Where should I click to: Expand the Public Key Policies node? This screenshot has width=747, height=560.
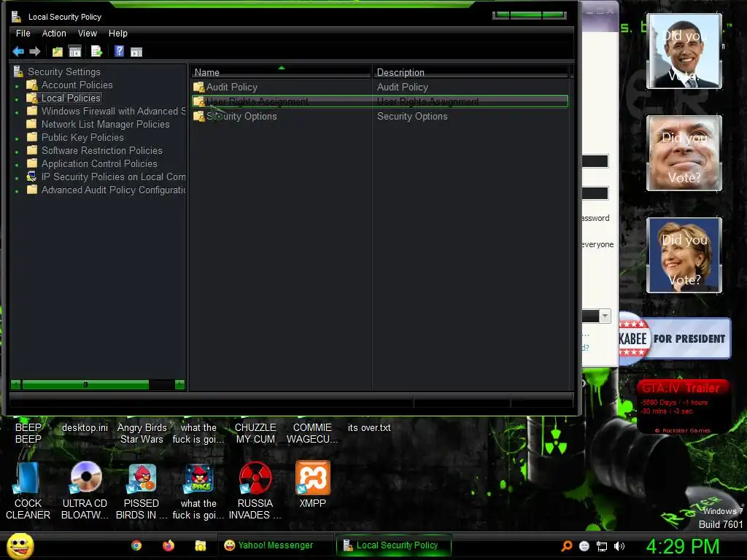(18, 139)
